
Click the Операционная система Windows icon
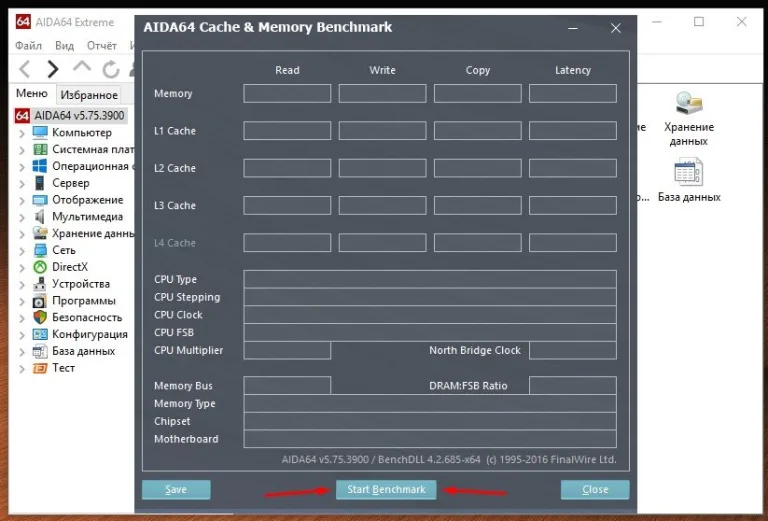click(x=40, y=166)
